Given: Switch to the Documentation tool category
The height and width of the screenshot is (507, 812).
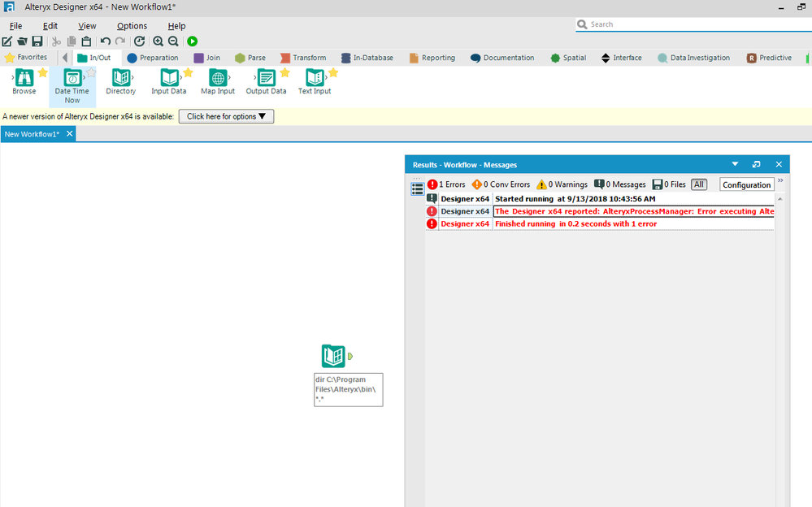Looking at the screenshot, I should (502, 58).
